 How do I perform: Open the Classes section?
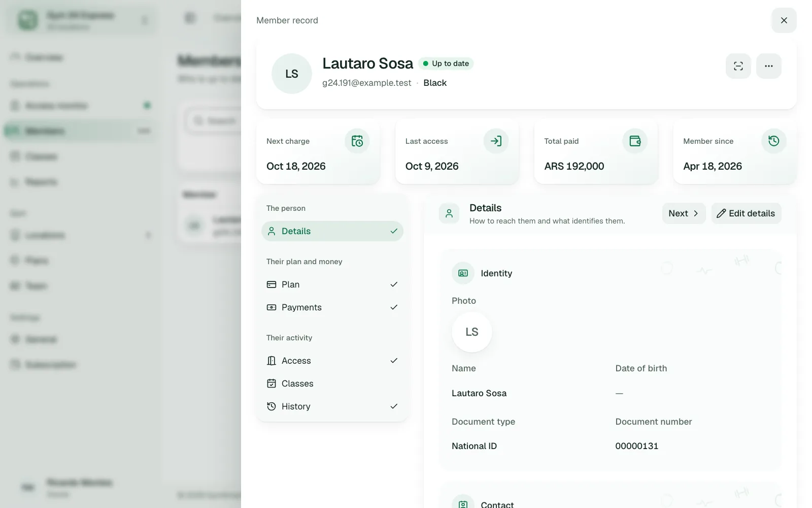[332, 384]
